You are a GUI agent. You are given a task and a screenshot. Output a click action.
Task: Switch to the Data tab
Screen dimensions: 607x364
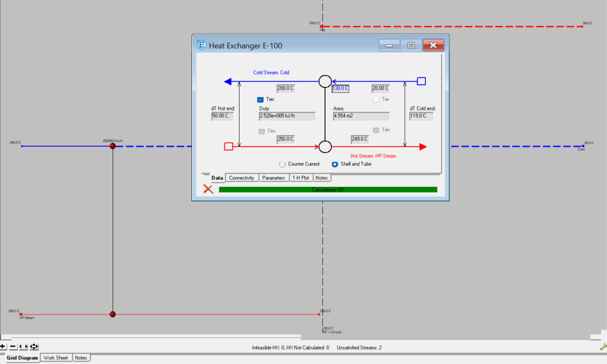(x=217, y=177)
